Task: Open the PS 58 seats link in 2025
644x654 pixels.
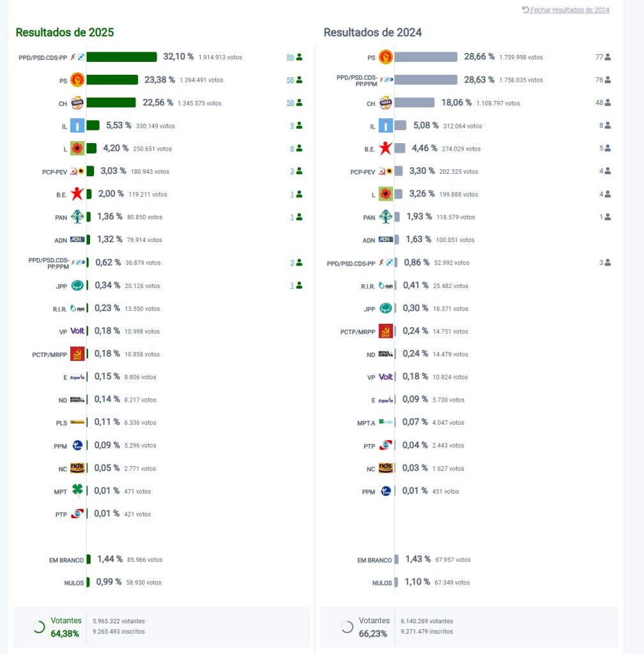Action: point(290,80)
